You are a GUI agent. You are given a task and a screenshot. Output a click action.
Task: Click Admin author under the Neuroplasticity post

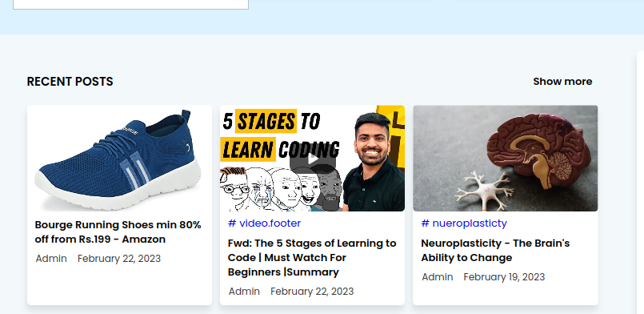[x=438, y=277]
